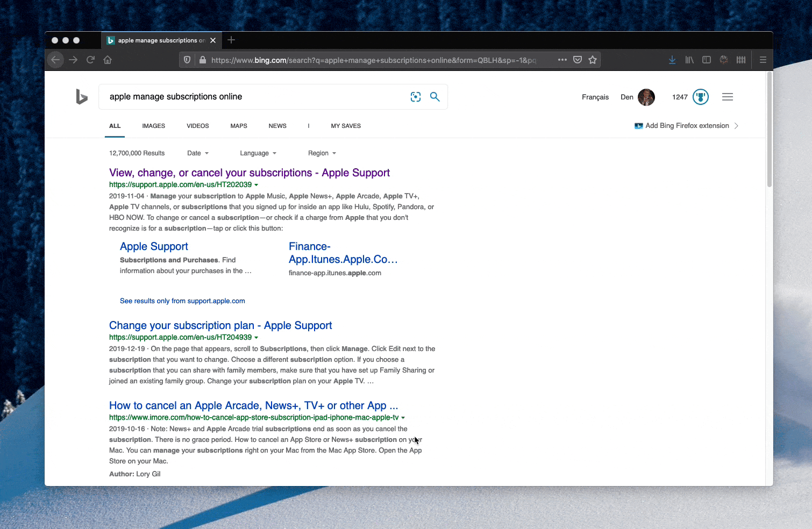Image resolution: width=812 pixels, height=529 pixels.
Task: Click the page vertical scrollbar thumb
Action: click(x=769, y=130)
